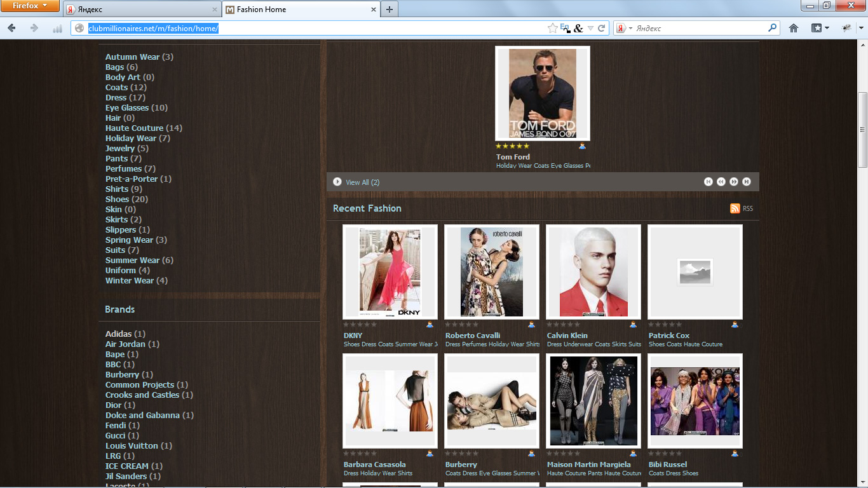Open a new tab with plus button
The height and width of the screenshot is (488, 868).
(390, 10)
